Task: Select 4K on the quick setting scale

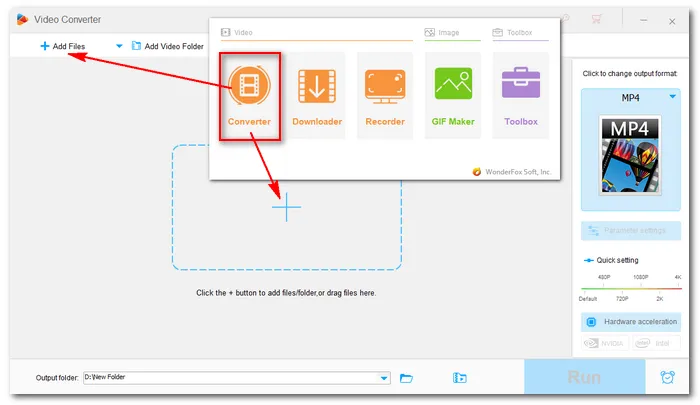Action: [678, 277]
